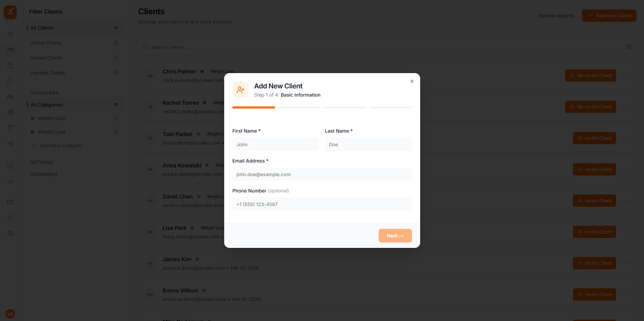The width and height of the screenshot is (644, 321).
Task: Open All Categories filter
Action: click(x=46, y=105)
